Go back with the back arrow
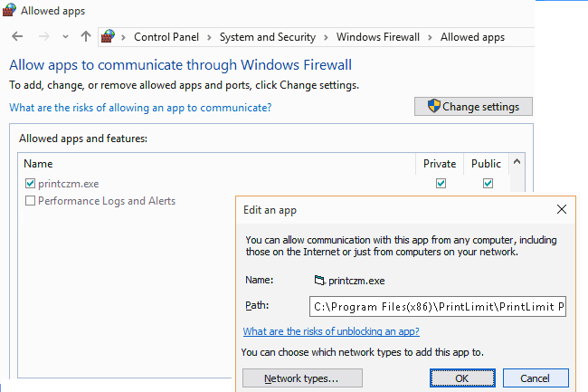The image size is (588, 392). (17, 36)
